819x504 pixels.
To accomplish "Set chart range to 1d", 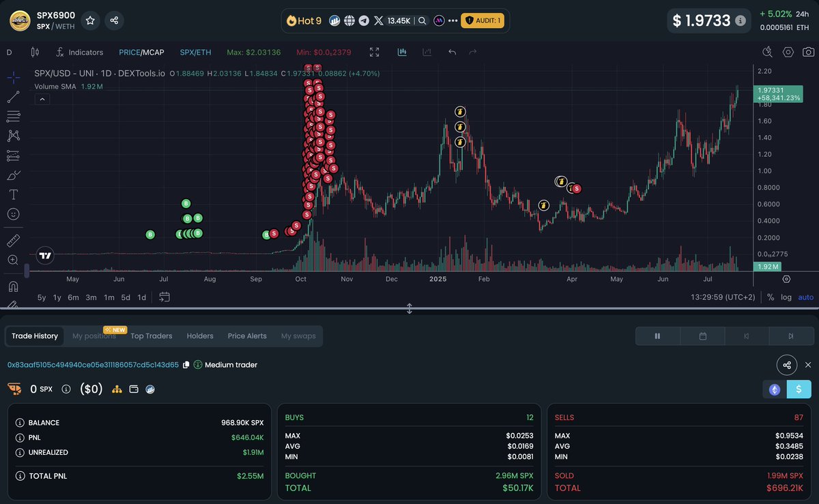I will (141, 297).
